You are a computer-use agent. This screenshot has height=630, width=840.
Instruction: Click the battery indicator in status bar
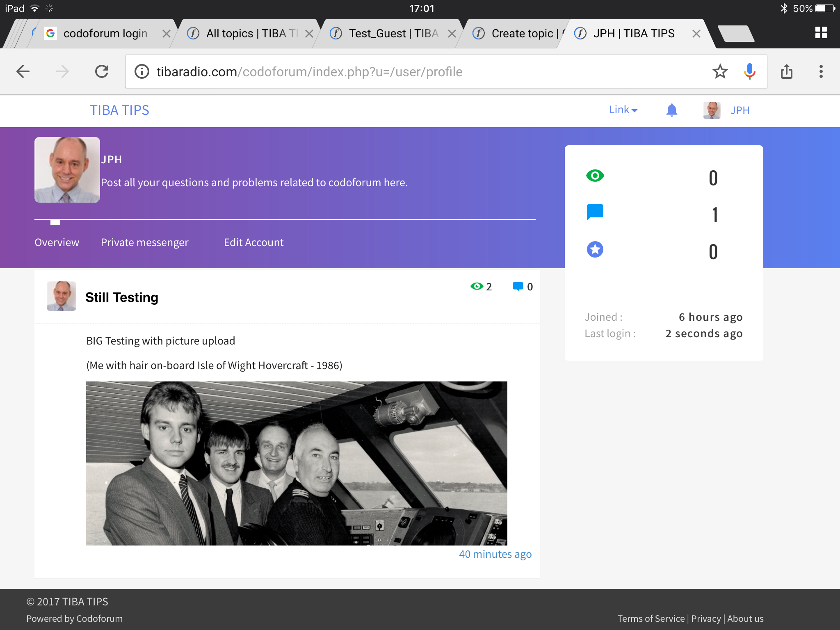coord(826,8)
